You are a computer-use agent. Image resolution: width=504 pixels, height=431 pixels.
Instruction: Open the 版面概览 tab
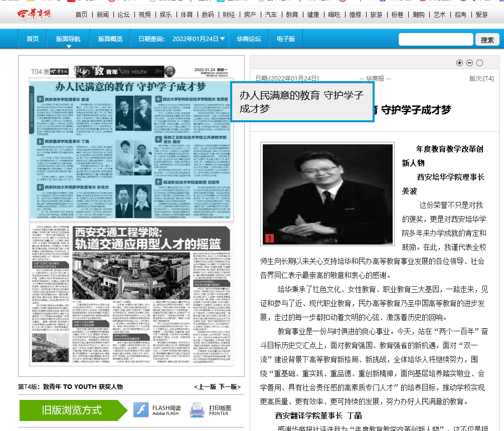(110, 39)
